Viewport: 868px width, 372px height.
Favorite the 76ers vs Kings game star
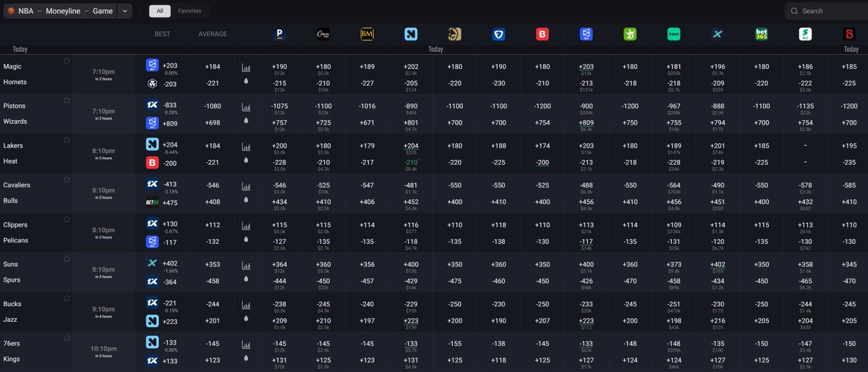click(x=67, y=338)
